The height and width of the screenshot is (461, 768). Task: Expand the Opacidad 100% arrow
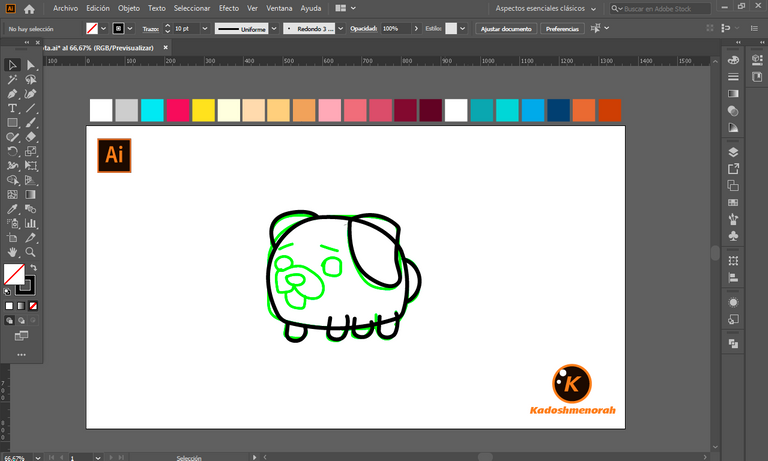416,28
